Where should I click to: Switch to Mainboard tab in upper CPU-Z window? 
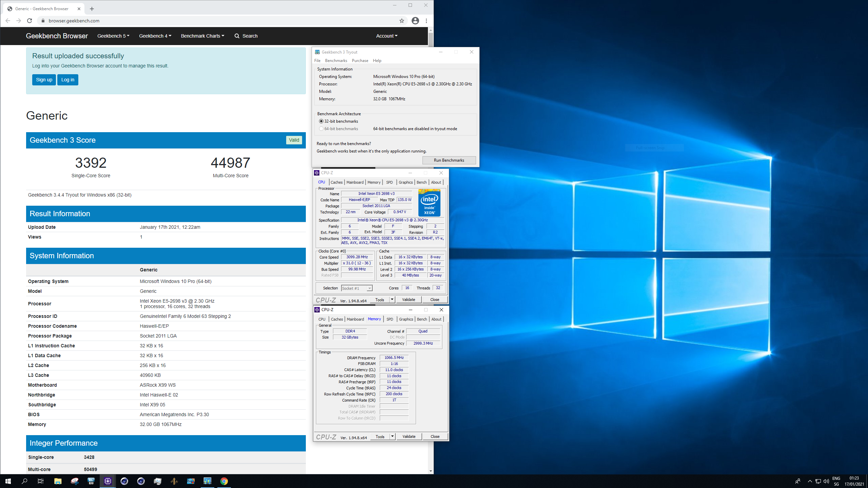point(355,182)
